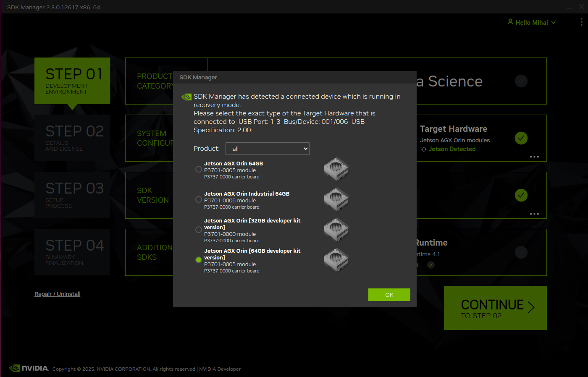Select Jetson AGX Orin 64GB radio button
The height and width of the screenshot is (377, 588).
click(x=199, y=169)
